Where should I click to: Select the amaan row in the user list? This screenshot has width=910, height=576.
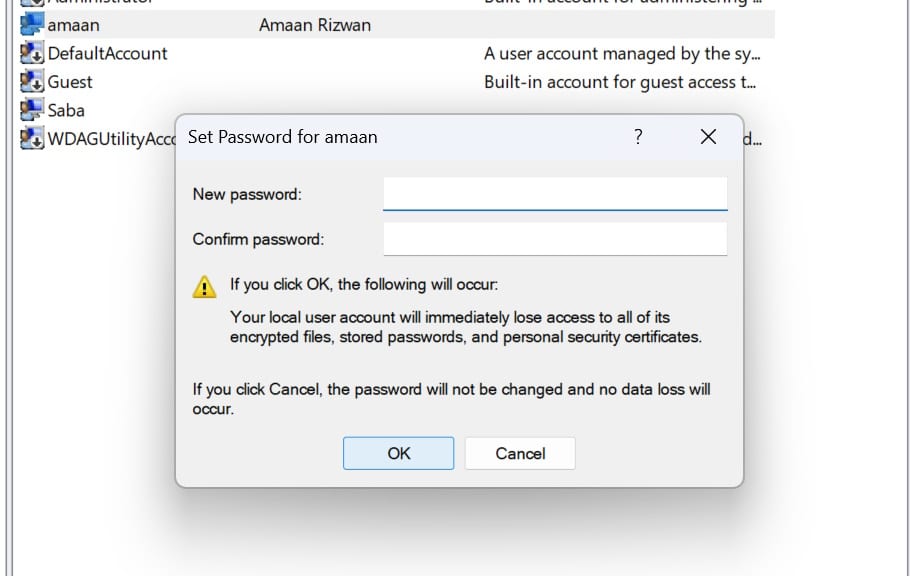point(70,24)
